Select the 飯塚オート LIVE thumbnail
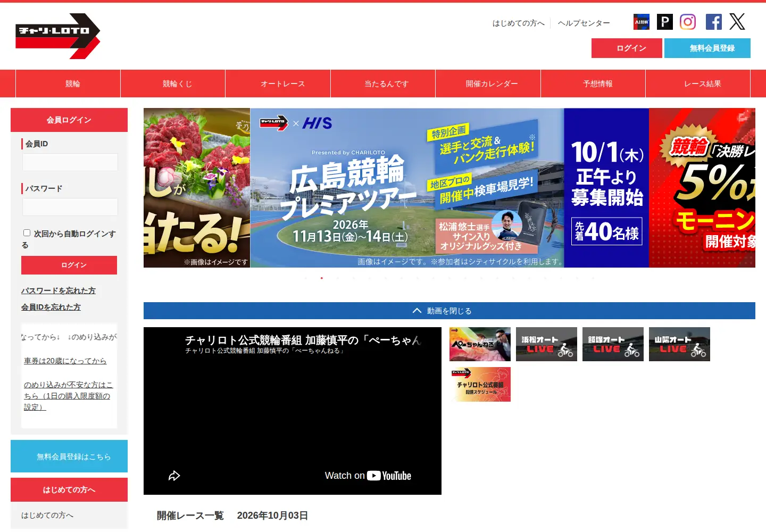Viewport: 766px width, 532px height. tap(613, 344)
